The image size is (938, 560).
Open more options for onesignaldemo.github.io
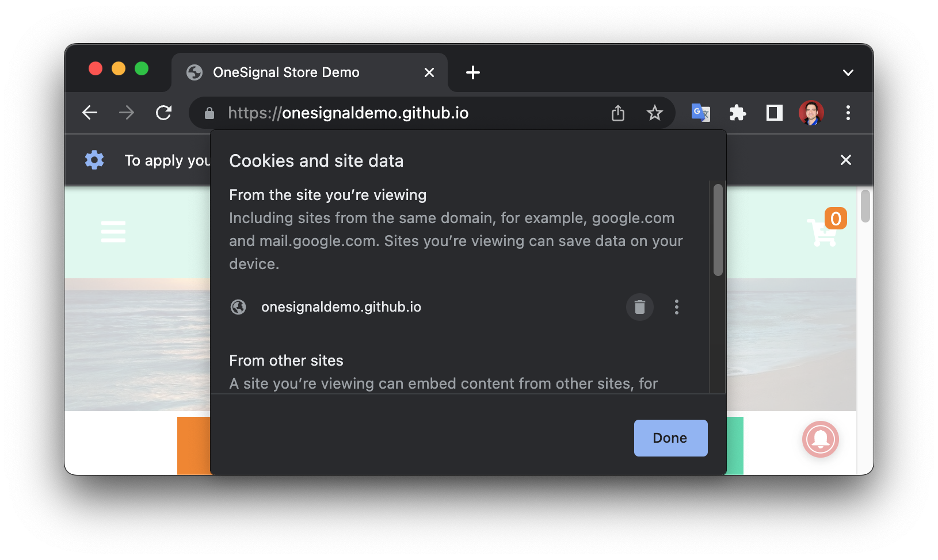click(x=677, y=307)
